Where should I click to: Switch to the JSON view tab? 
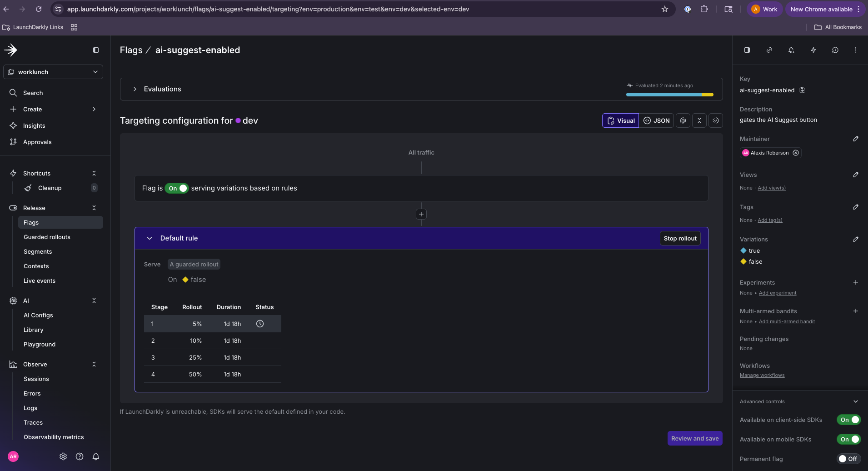point(657,120)
